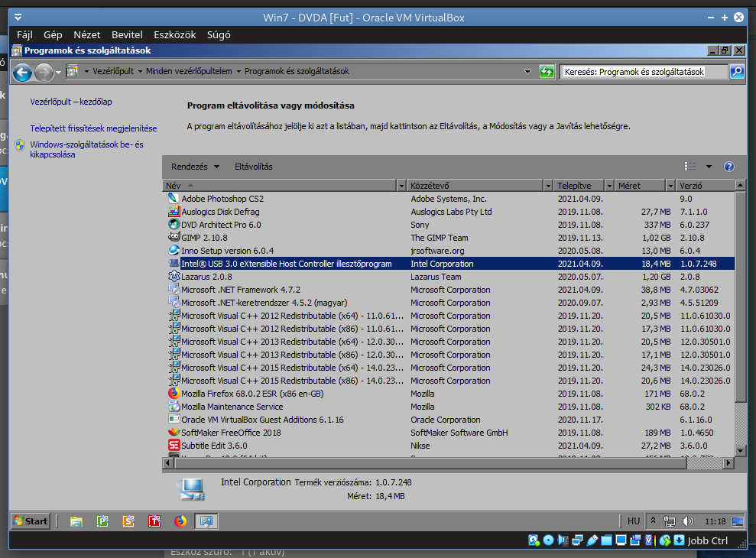
Task: Click the green refresh icon by address bar
Action: pos(547,72)
